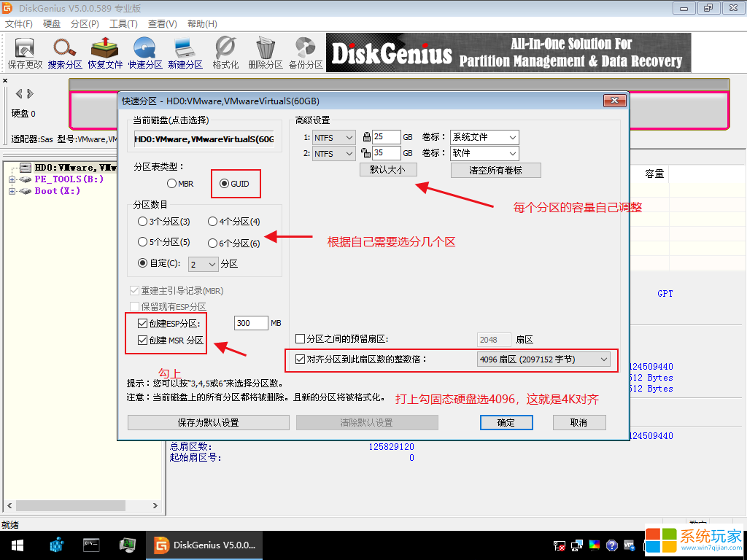Launch 恢复文件 from the toolbar
The image size is (747, 560).
105,52
